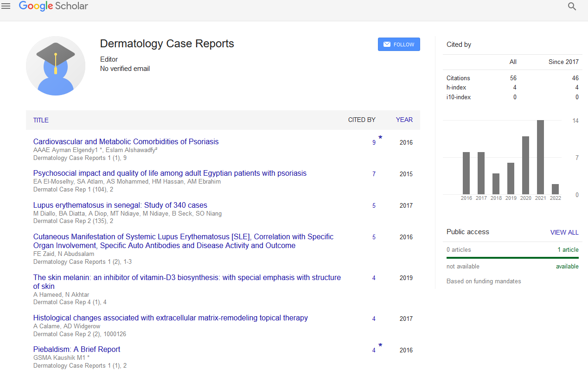Click asterisk next to Psoriasis comorbidities citation count

[381, 138]
